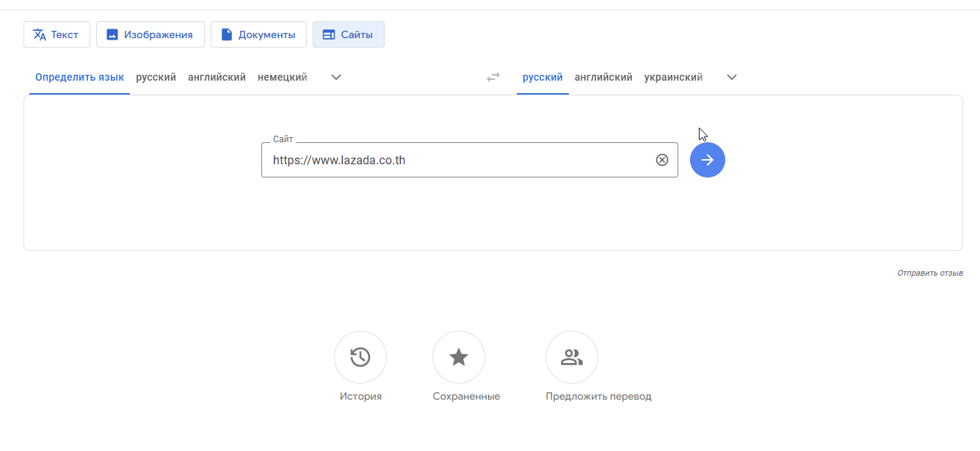Open the Отправить отзыв feedback link
Image resolution: width=980 pixels, height=451 pixels.
click(x=930, y=273)
